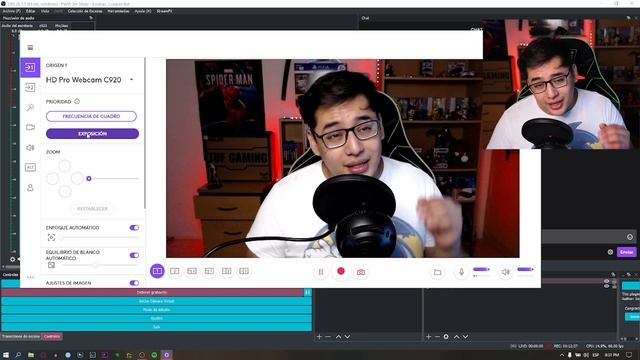Pan camera right with zoom pad arrow
Image resolution: width=640 pixels, height=360 pixels.
[77, 178]
